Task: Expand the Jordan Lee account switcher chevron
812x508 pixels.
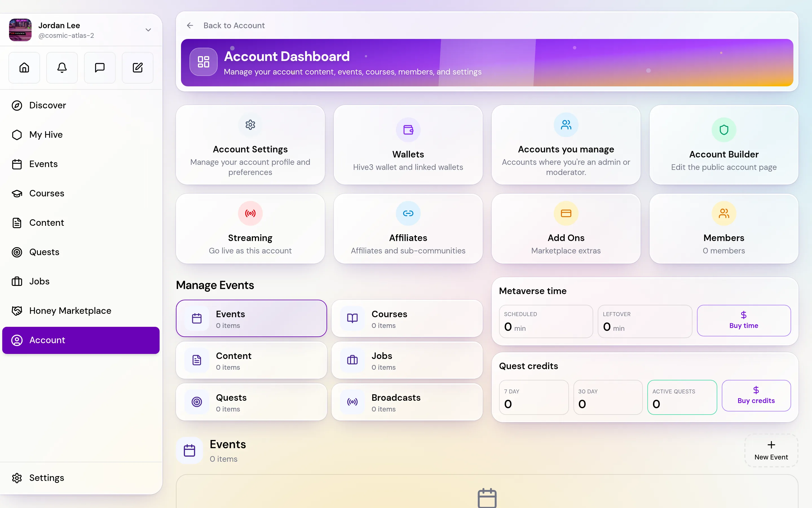Action: tap(148, 30)
